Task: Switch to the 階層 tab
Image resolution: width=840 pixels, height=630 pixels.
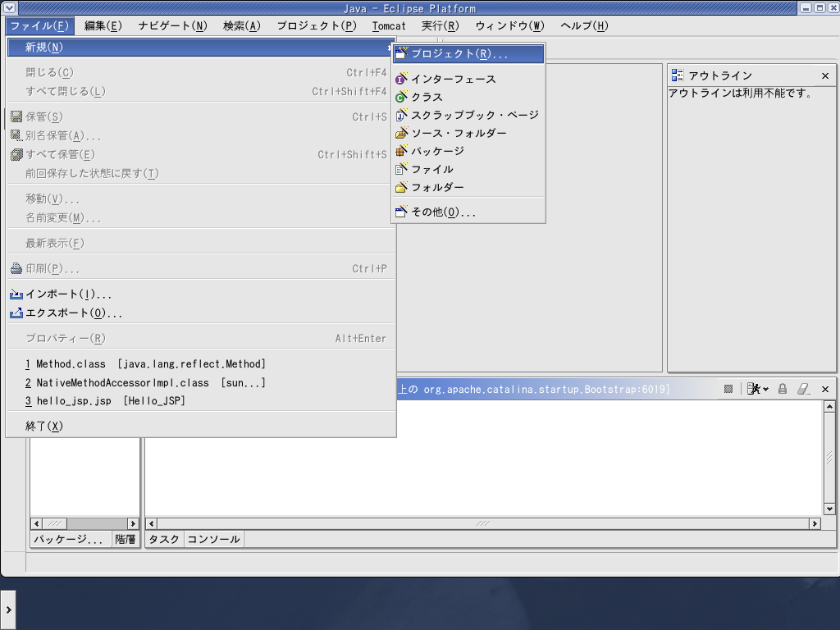Action: [x=126, y=540]
